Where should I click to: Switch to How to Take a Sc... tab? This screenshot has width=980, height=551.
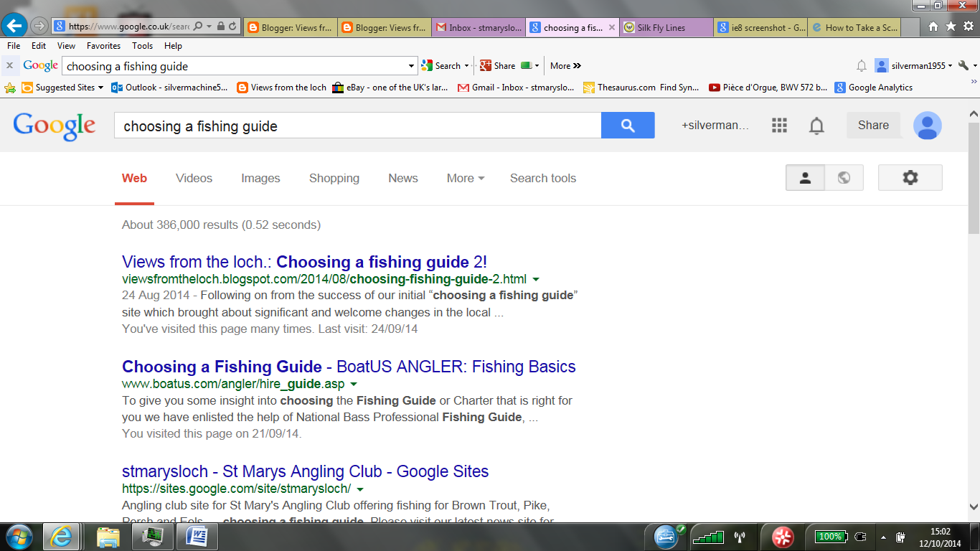point(854,28)
